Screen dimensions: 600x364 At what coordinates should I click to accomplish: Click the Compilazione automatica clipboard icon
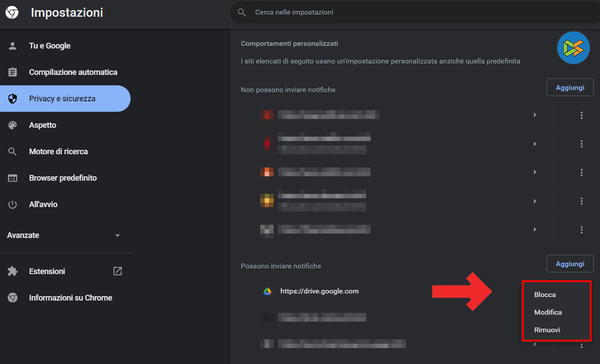tap(13, 72)
